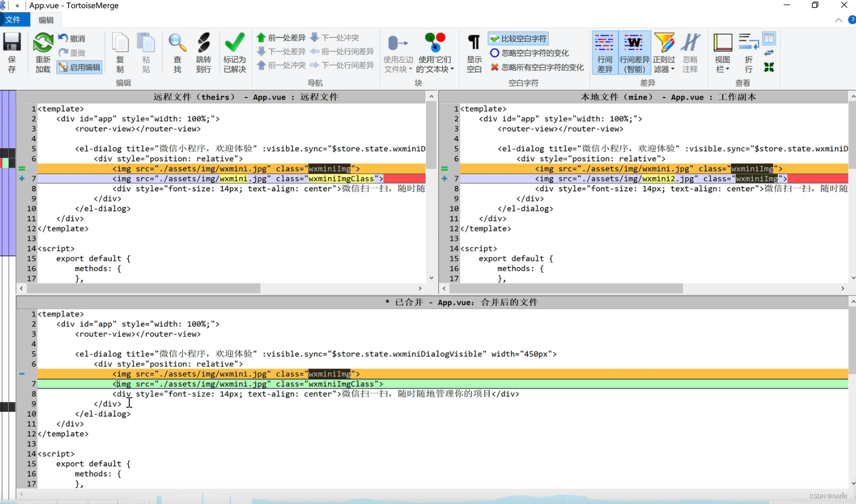Click down arrow of theirs vertical scrollbar
Viewport: 856px width, 504px height.
pyautogui.click(x=431, y=278)
